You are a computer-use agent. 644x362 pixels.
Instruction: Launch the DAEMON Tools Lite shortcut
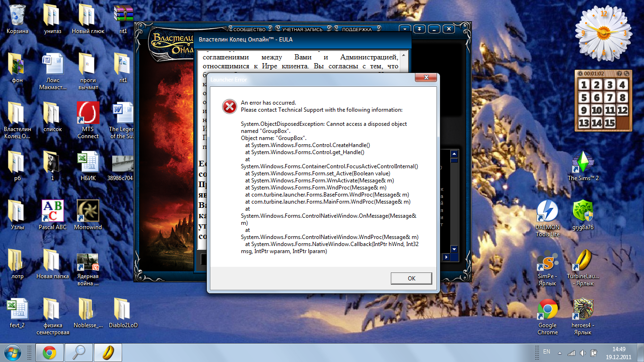(x=547, y=218)
